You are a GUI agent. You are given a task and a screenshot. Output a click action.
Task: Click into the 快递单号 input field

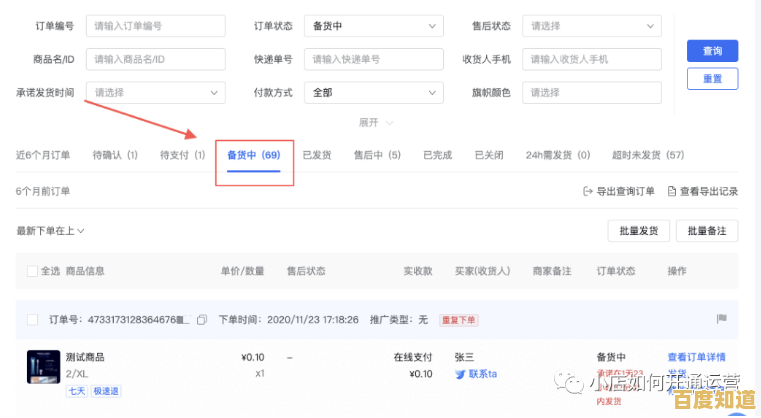click(374, 59)
